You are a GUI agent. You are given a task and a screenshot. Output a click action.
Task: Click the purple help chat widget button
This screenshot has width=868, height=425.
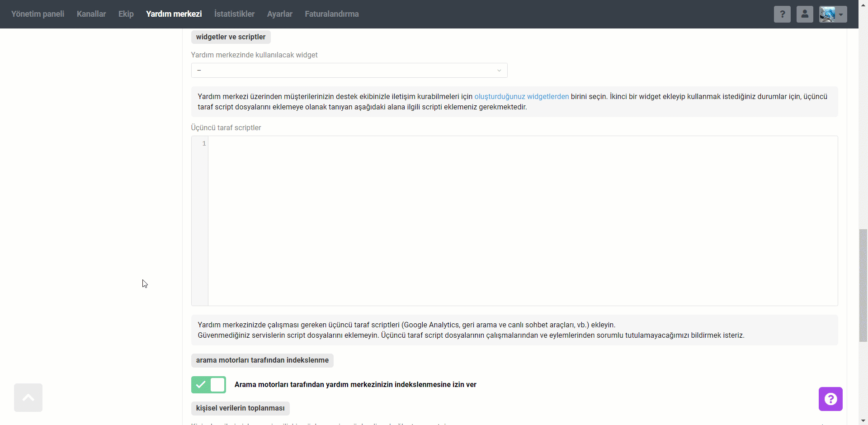[x=830, y=399]
